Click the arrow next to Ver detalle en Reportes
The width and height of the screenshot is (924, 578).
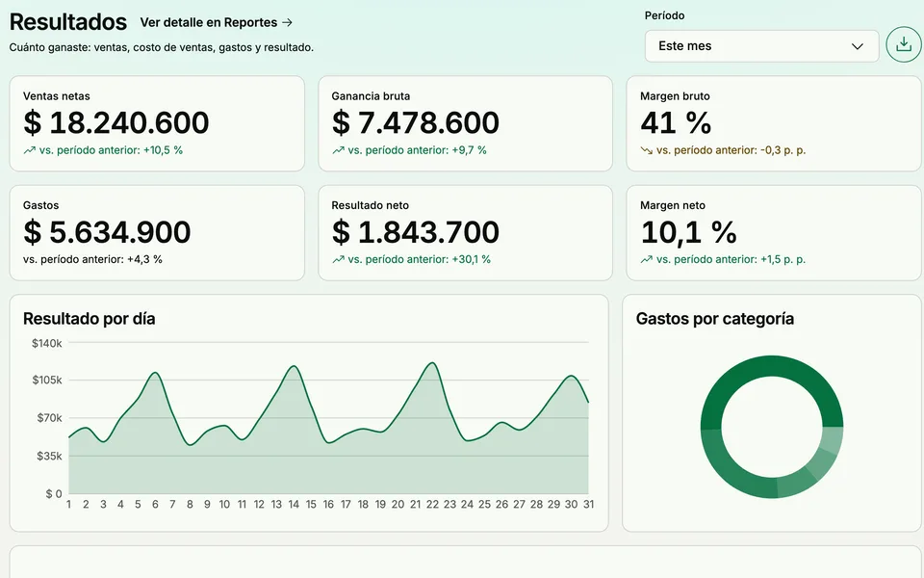pyautogui.click(x=287, y=22)
